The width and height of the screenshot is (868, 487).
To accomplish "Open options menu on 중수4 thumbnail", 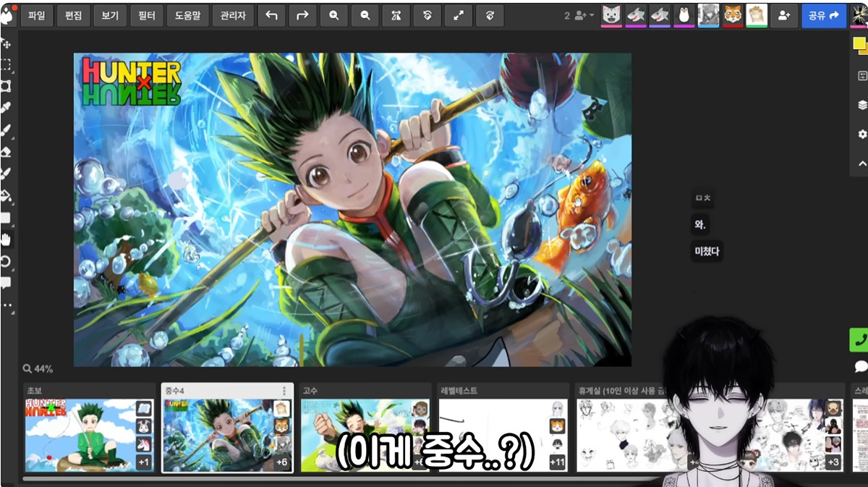I will point(284,391).
